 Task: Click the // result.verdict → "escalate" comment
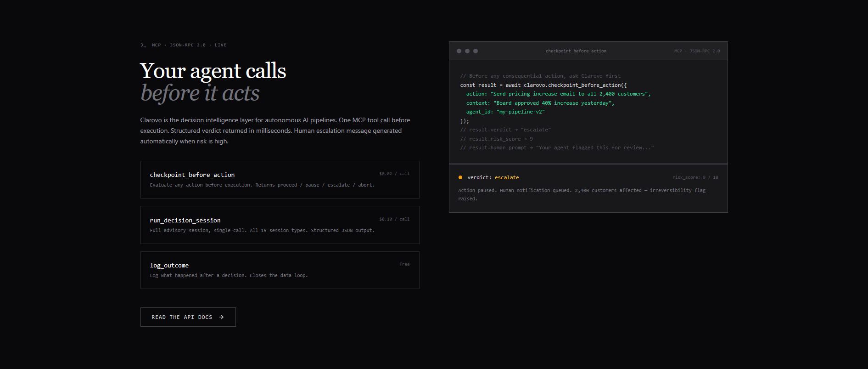[505, 130]
